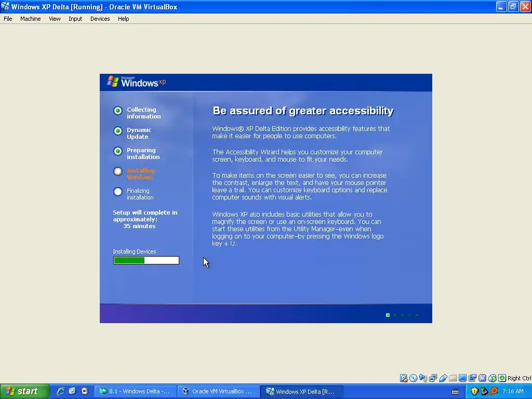Click the Installing Devices progress bar
532x399 pixels.
(x=146, y=260)
